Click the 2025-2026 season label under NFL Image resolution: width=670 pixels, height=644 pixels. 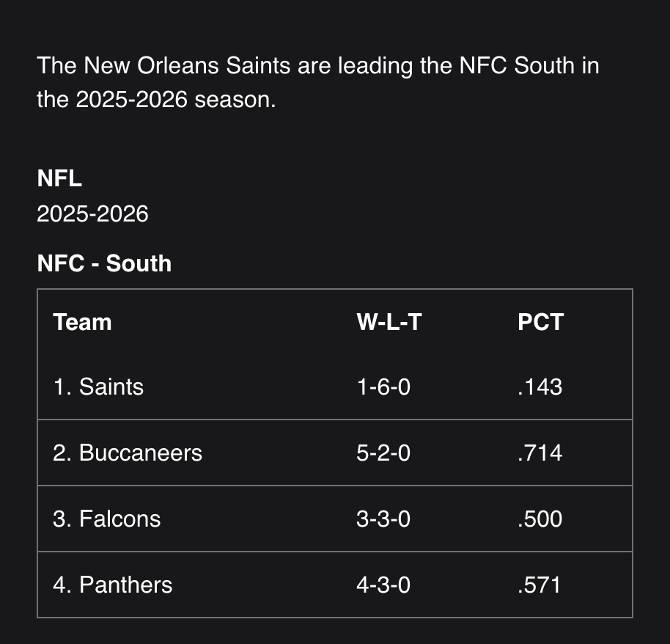[92, 214]
